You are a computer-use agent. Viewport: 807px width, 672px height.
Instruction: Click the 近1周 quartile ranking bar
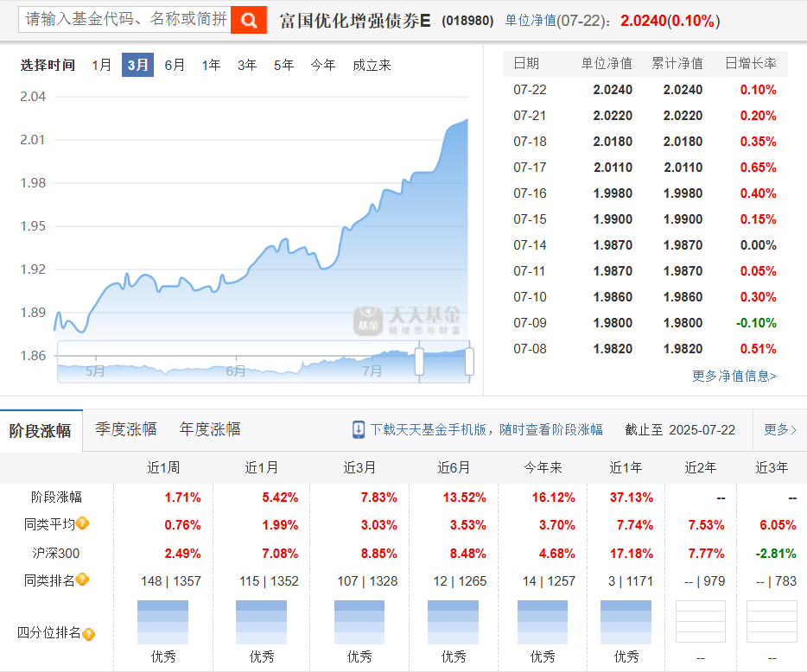point(162,622)
